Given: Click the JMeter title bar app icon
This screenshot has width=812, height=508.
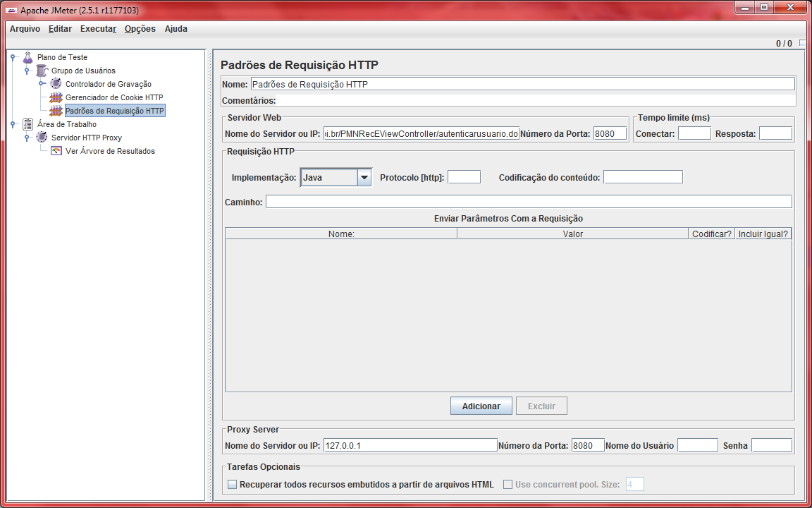Looking at the screenshot, I should pyautogui.click(x=11, y=11).
